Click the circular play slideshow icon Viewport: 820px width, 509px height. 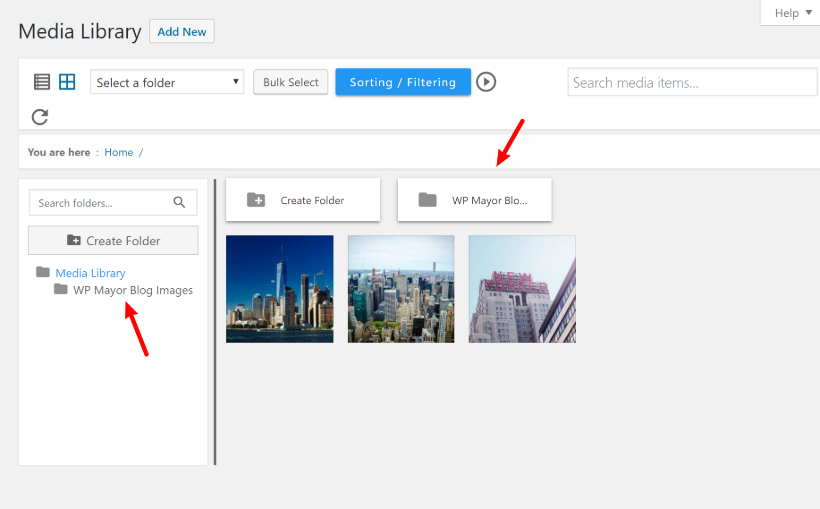point(486,82)
